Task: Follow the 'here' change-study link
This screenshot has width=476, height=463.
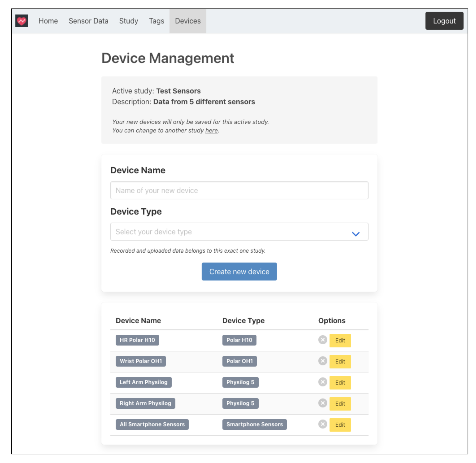Action: (x=211, y=131)
